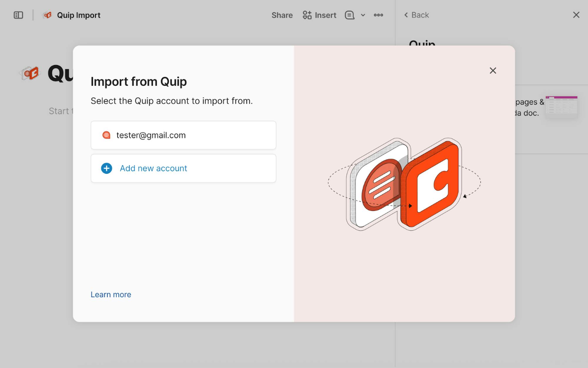Go Back in the side panel
Screen dimensions: 588x368
417,15
